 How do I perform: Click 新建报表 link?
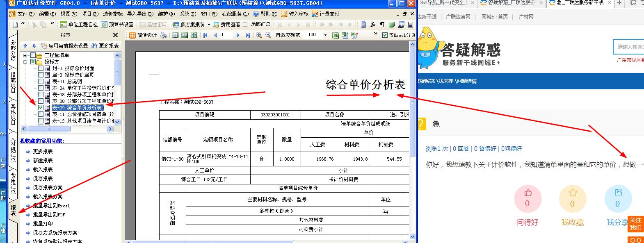click(x=43, y=161)
